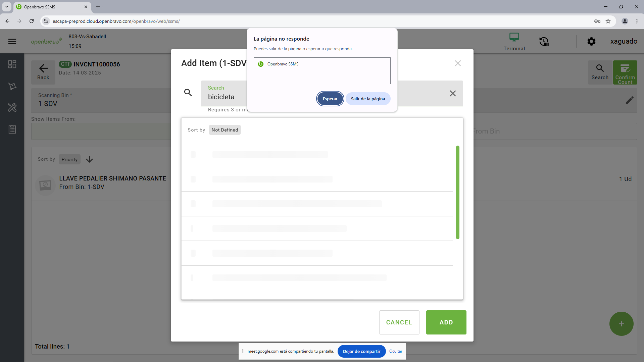The height and width of the screenshot is (362, 644).
Task: Click the Ocultar link
Action: click(396, 351)
